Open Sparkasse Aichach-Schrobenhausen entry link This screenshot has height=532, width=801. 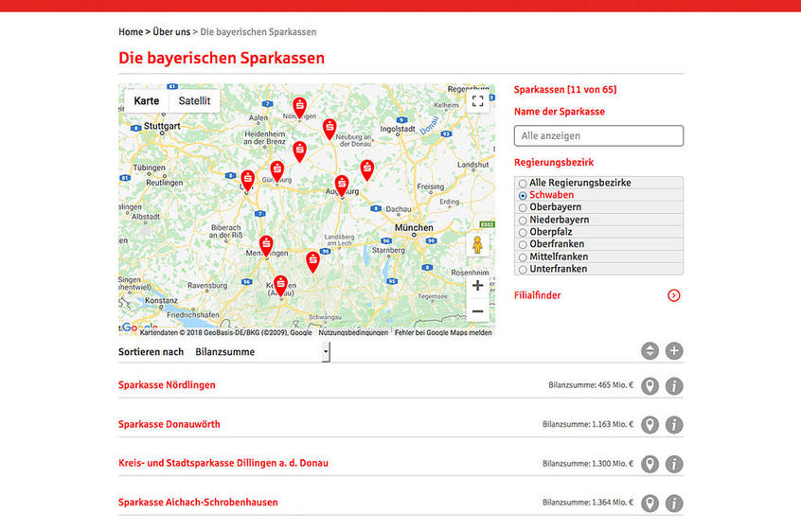point(198,503)
